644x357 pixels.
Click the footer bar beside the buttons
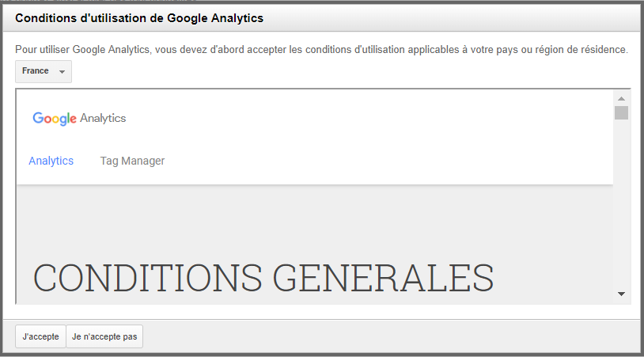tap(390, 336)
